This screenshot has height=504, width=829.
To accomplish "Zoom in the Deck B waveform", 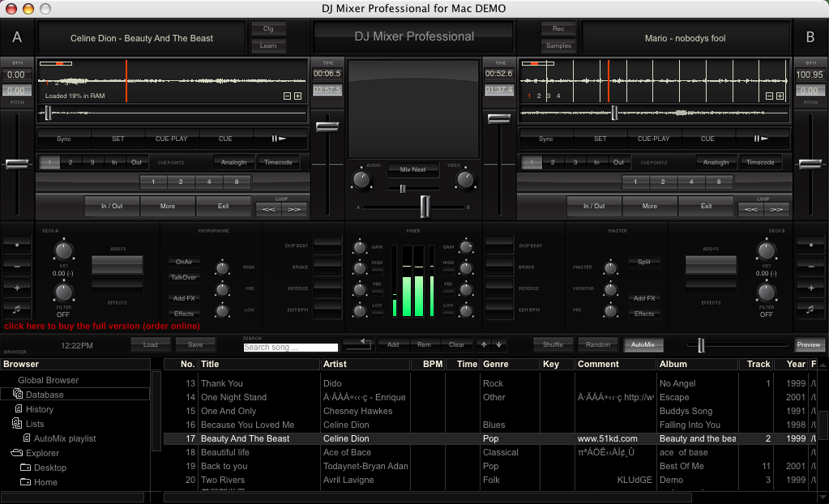I will [780, 96].
